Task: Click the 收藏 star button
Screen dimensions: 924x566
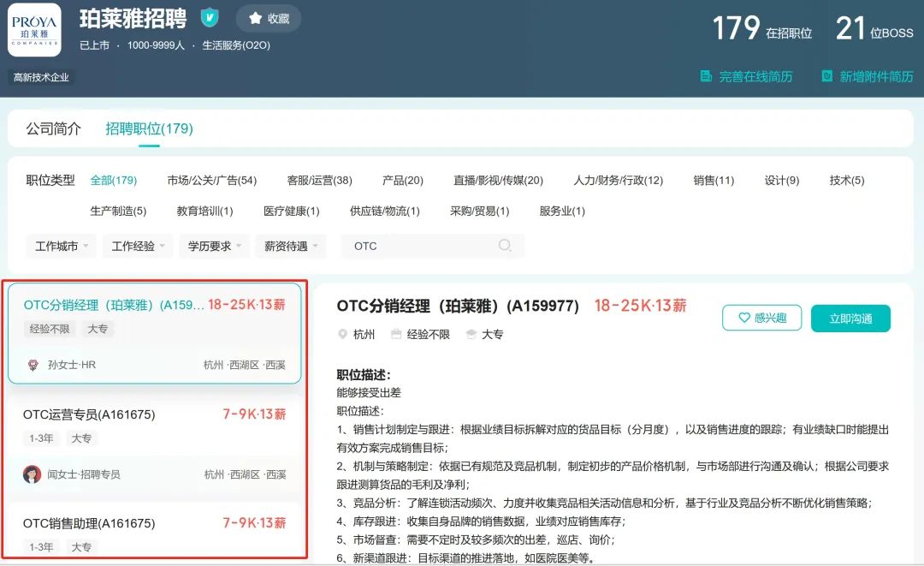Action: [x=269, y=18]
